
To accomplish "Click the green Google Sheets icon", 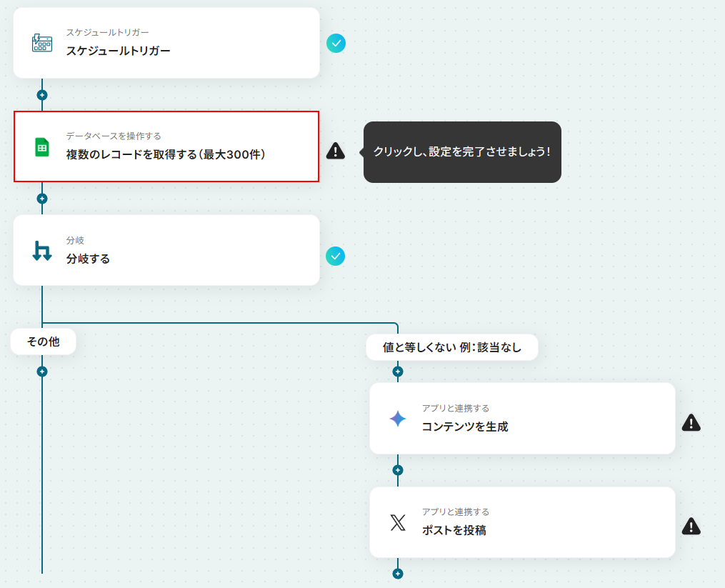I will 42,147.
